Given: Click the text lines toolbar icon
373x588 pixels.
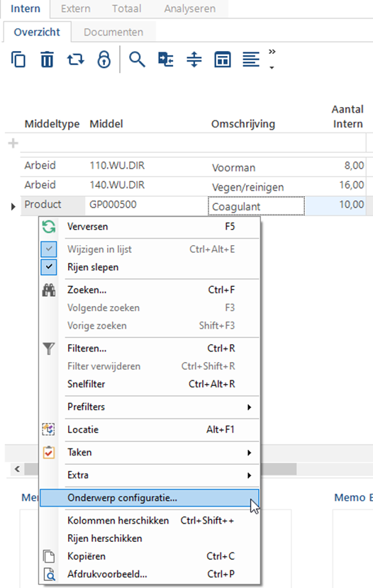Looking at the screenshot, I should 250,60.
